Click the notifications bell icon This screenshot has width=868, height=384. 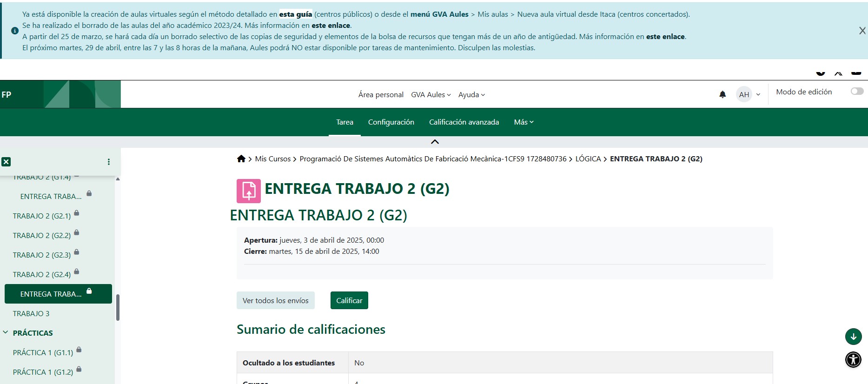point(722,94)
